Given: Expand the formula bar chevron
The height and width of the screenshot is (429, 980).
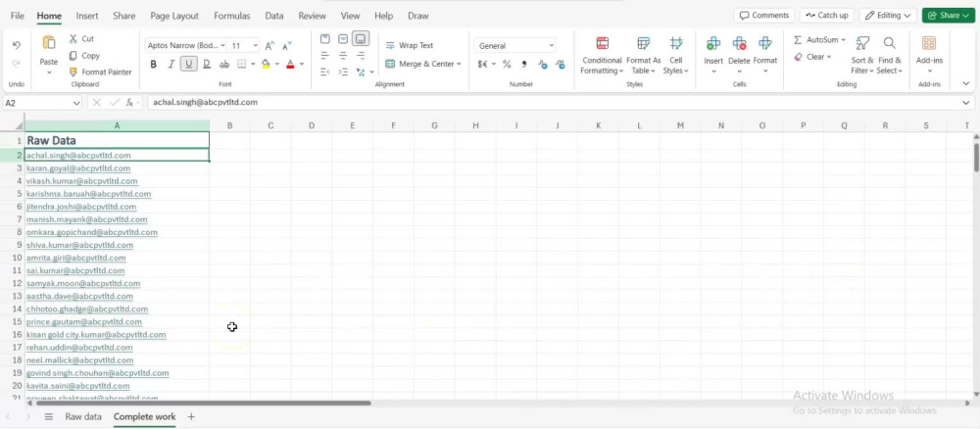Looking at the screenshot, I should tap(966, 103).
